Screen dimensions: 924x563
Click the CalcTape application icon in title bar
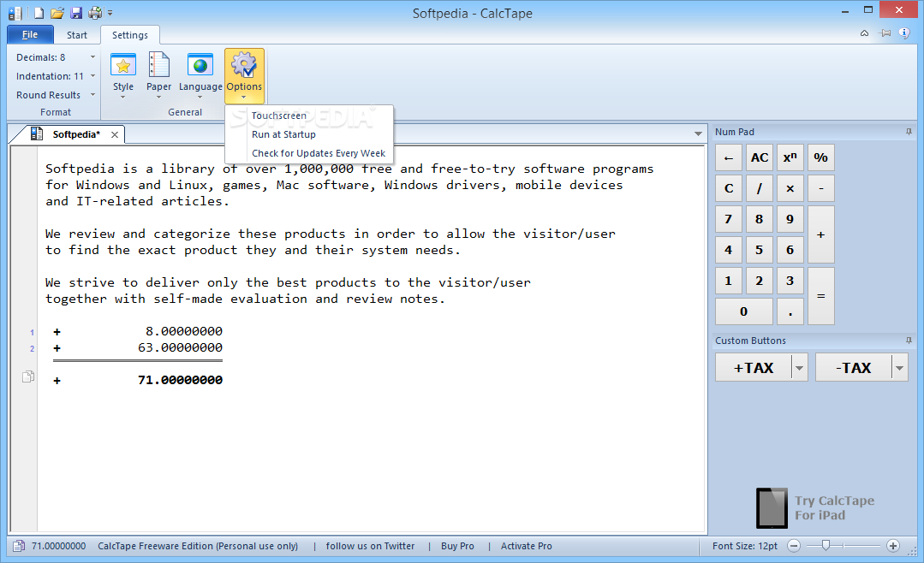[x=15, y=13]
